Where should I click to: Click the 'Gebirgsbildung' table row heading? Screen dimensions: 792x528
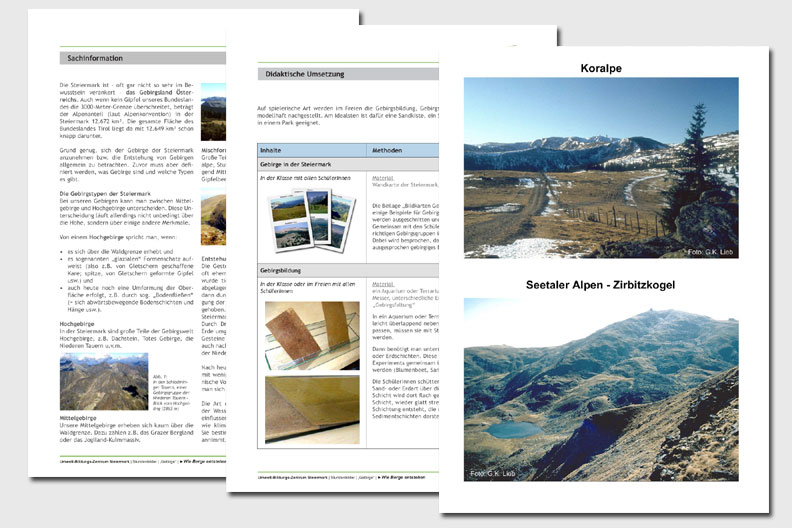(x=348, y=270)
